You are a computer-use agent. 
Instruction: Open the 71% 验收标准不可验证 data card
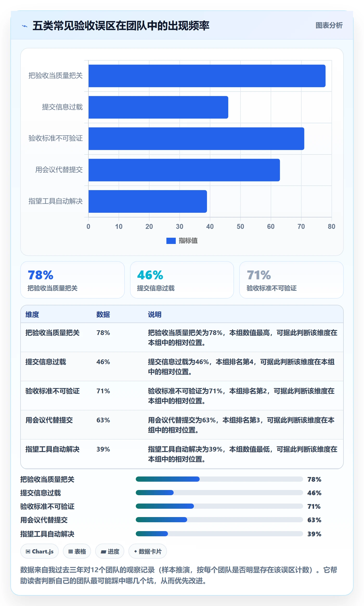291,280
